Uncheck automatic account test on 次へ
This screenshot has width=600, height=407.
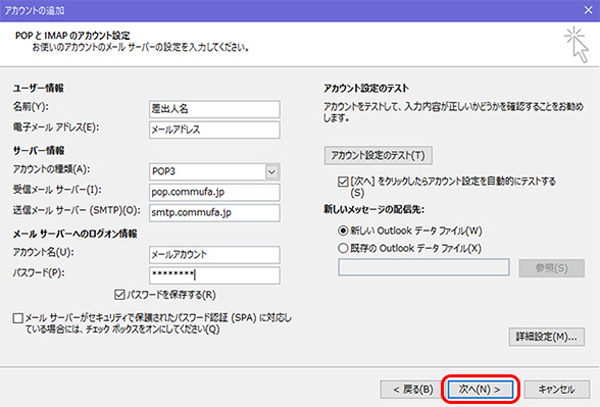[x=345, y=181]
